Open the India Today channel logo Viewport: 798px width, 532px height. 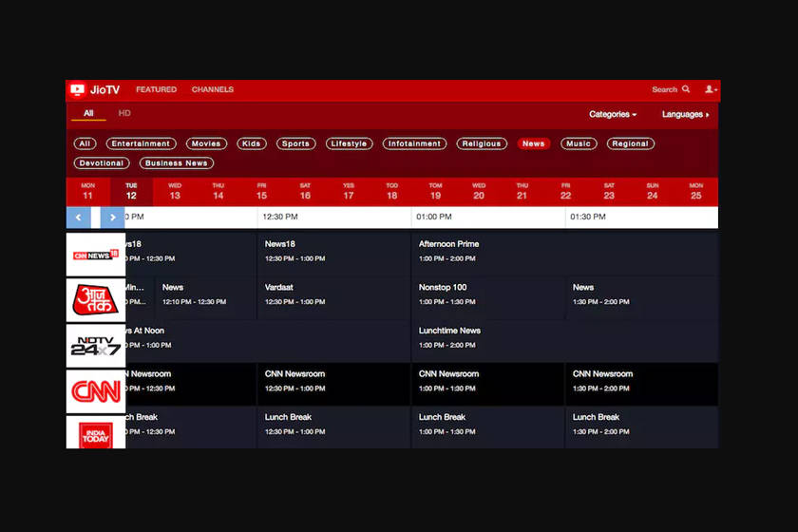pos(96,432)
